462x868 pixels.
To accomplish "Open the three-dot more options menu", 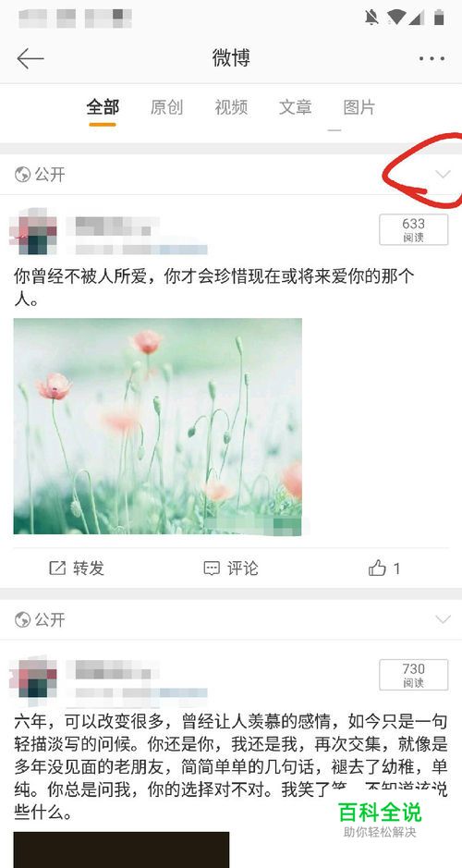I will click(x=432, y=58).
